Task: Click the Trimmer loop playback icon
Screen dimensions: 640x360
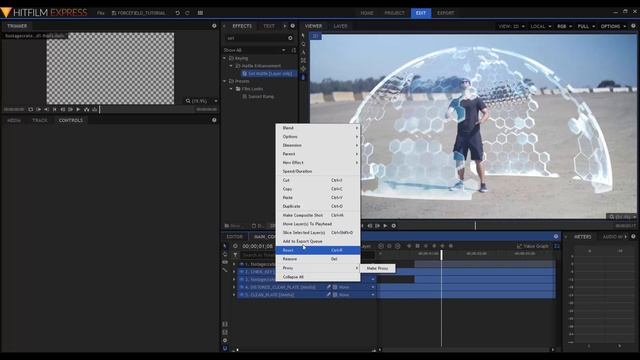Action: (x=31, y=109)
